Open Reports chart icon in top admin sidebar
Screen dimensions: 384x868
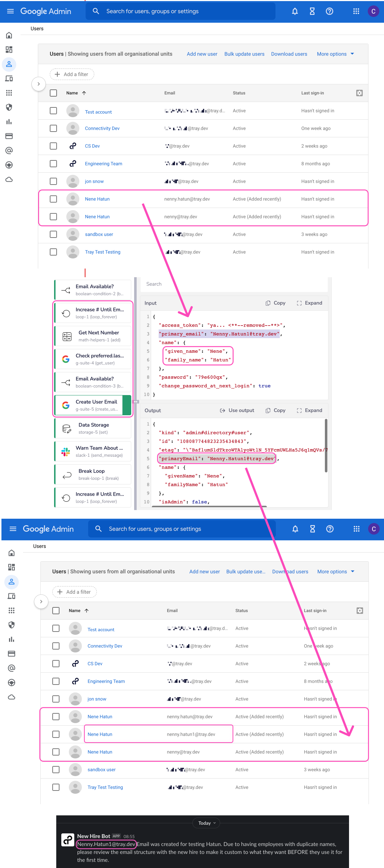[x=9, y=121]
